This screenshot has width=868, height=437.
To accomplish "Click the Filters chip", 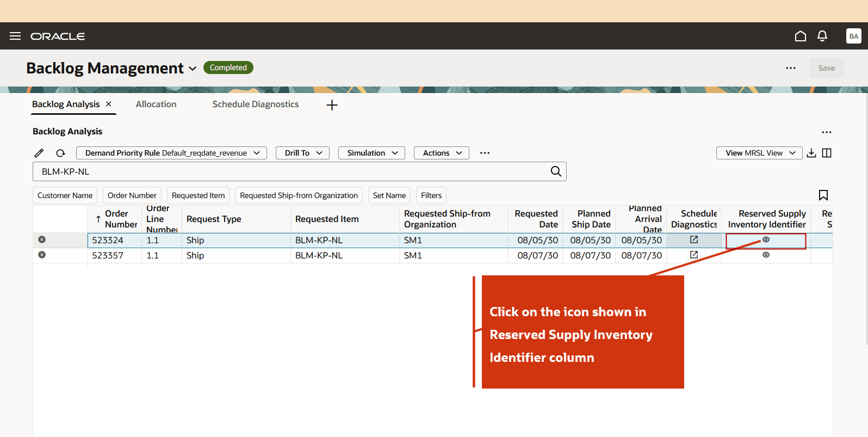I will pyautogui.click(x=431, y=195).
